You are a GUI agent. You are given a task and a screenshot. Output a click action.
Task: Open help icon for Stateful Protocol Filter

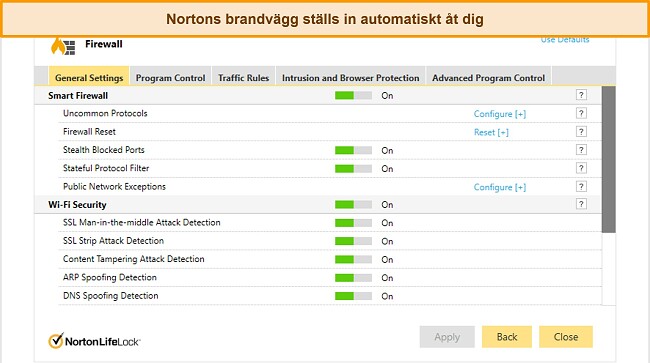coord(581,168)
